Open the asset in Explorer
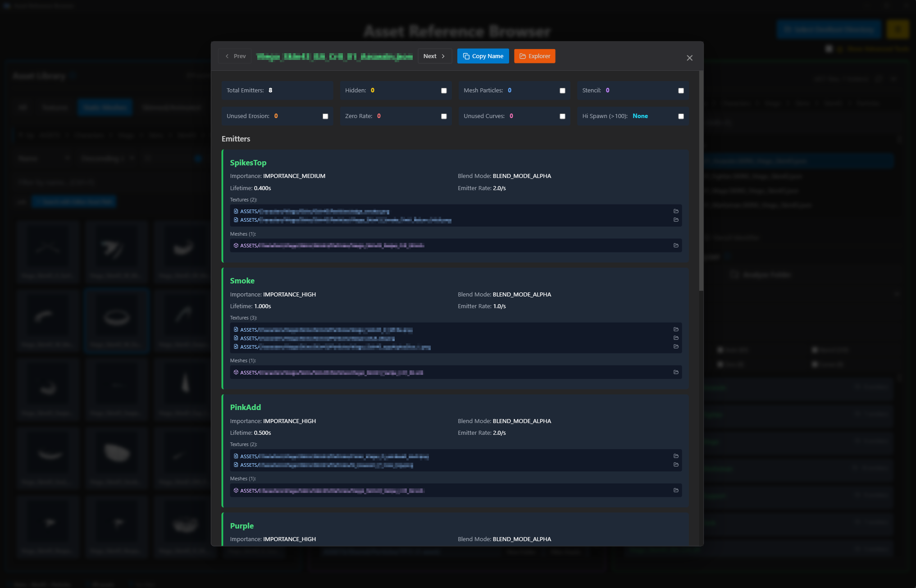The width and height of the screenshot is (916, 588). pos(534,56)
